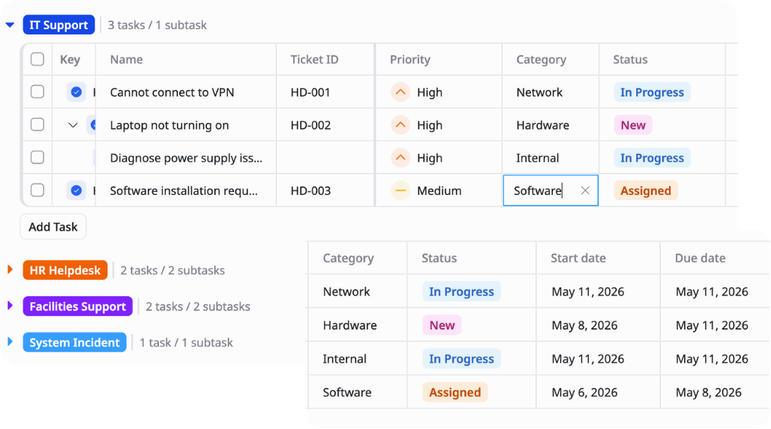Click ticket ID HD-003
The width and height of the screenshot is (771, 429).
[x=310, y=190]
